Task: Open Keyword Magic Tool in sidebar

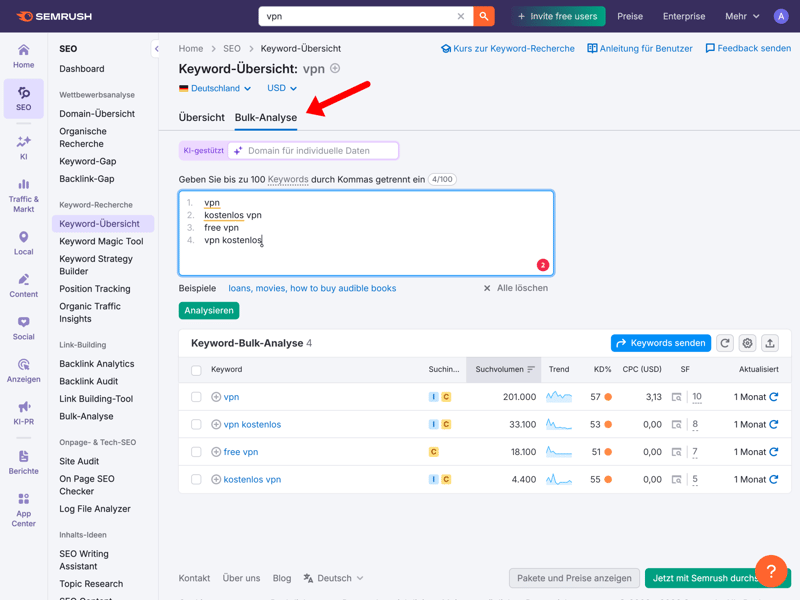Action: [x=101, y=241]
